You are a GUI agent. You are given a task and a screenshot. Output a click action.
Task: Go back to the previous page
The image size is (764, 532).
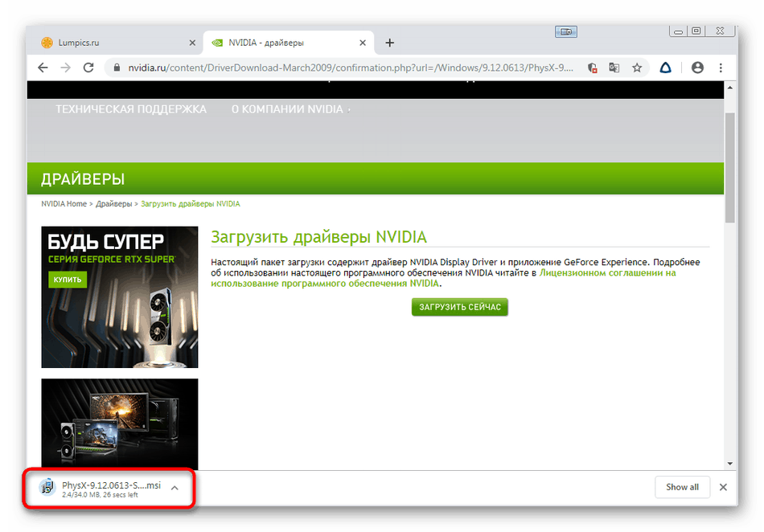coord(43,68)
